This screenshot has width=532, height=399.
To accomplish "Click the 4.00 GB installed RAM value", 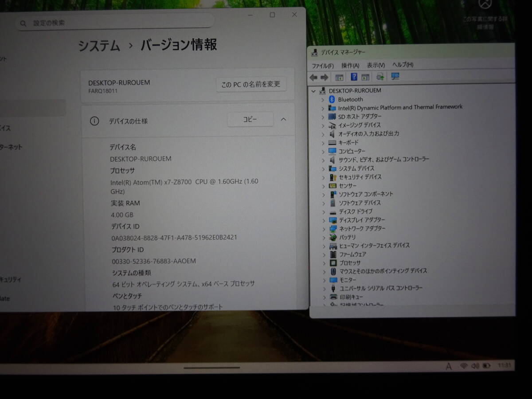I will 122,215.
